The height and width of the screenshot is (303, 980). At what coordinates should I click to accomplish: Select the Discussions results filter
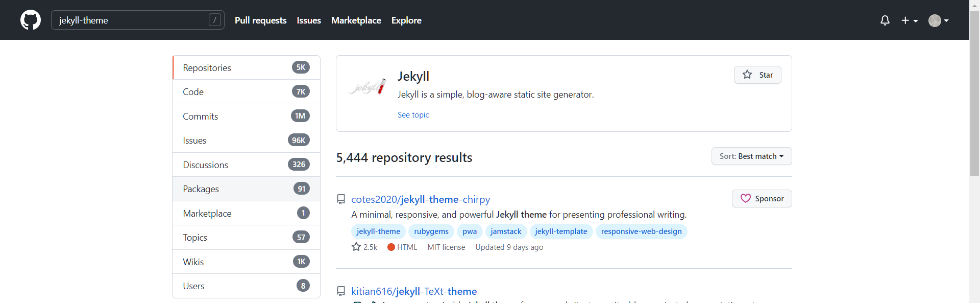pyautogui.click(x=247, y=165)
